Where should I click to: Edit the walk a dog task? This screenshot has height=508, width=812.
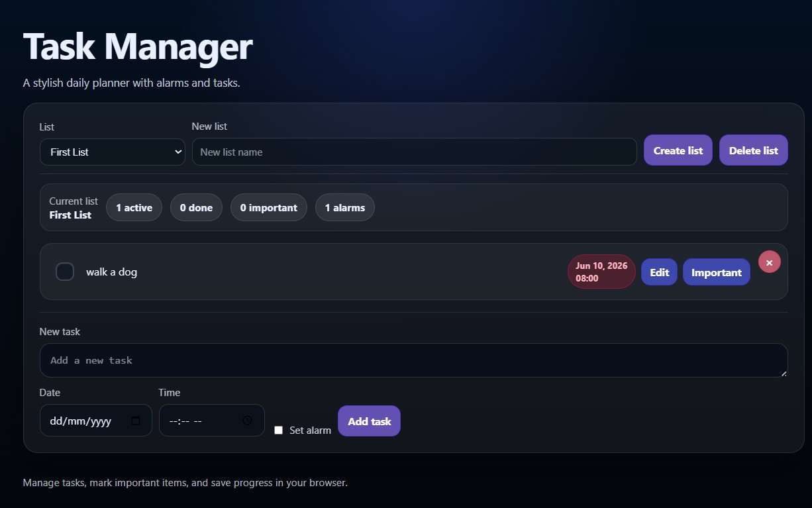(659, 272)
